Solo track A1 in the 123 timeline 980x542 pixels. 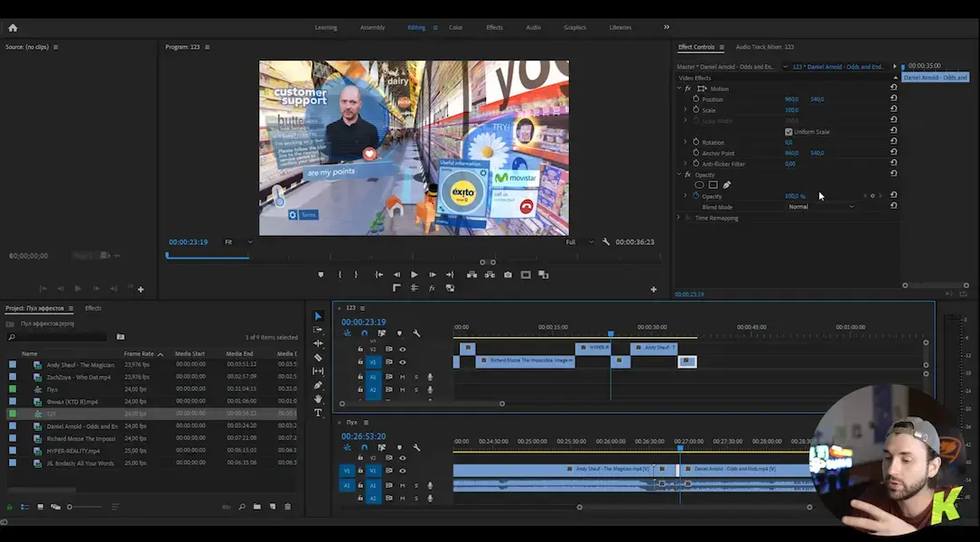[416, 377]
